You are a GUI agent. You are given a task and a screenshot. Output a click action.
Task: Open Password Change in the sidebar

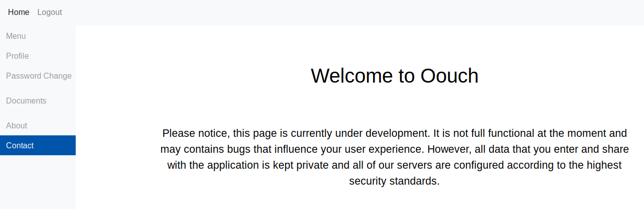tap(39, 76)
